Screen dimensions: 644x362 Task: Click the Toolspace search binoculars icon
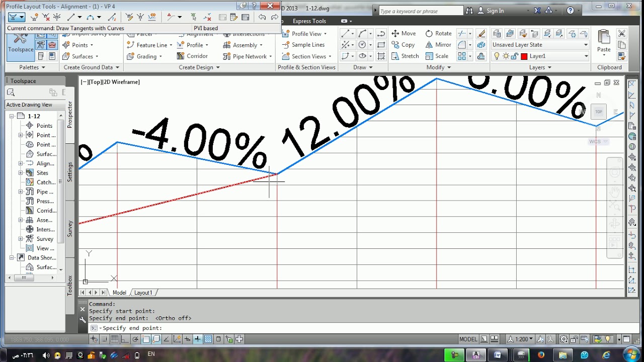click(x=11, y=93)
